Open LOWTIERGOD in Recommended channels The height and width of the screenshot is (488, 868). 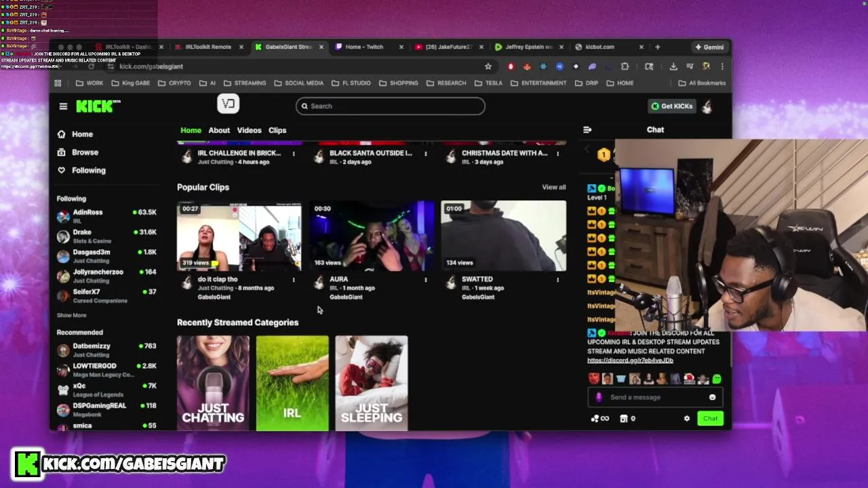(x=106, y=369)
